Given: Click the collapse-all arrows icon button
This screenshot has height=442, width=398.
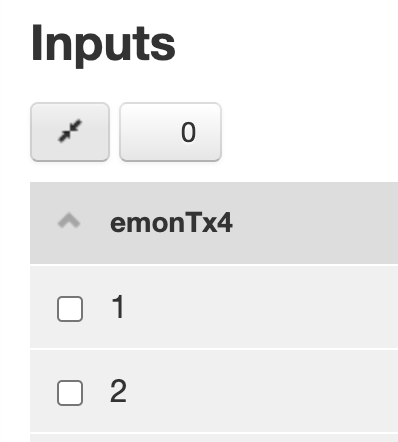Looking at the screenshot, I should click(70, 132).
